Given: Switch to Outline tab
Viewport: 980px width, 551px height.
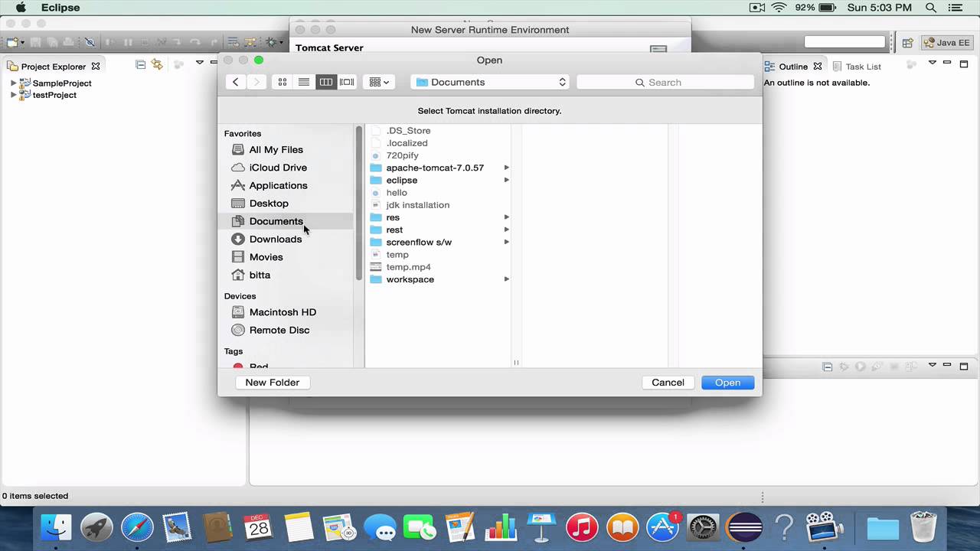Looking at the screenshot, I should (793, 67).
